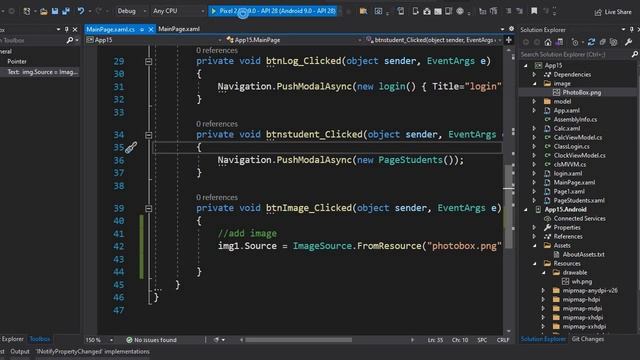Click the Open File folder icon
Screen dimensions: 640x360
[44, 11]
